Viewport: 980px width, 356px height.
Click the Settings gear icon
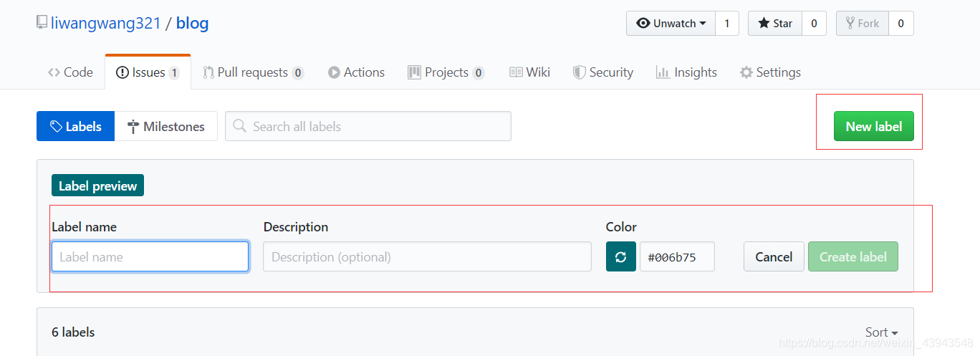746,72
